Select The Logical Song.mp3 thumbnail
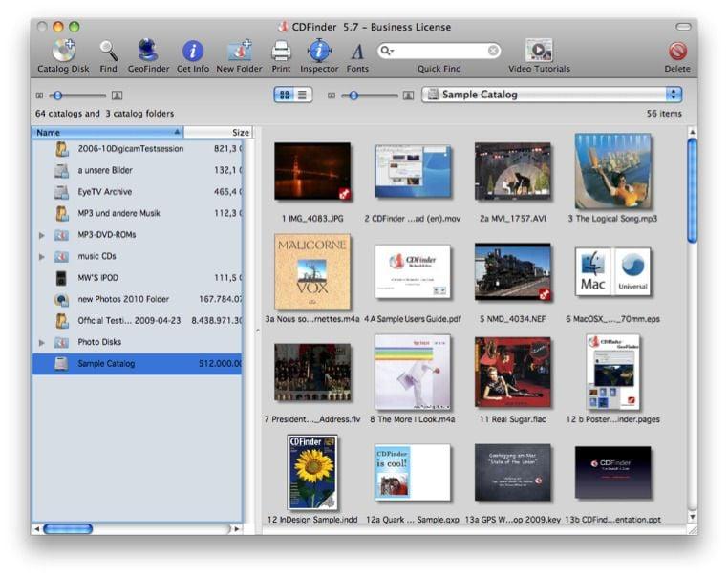The height and width of the screenshot is (577, 728). tap(612, 171)
